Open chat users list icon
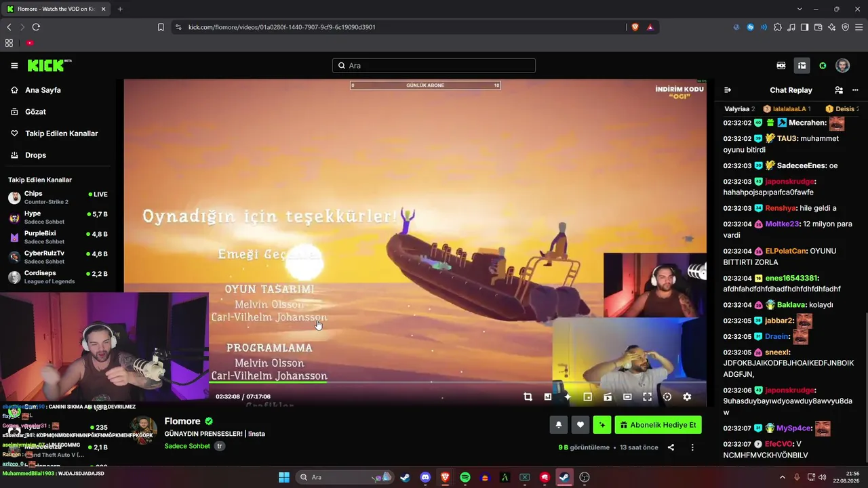The width and height of the screenshot is (868, 488). click(x=839, y=90)
